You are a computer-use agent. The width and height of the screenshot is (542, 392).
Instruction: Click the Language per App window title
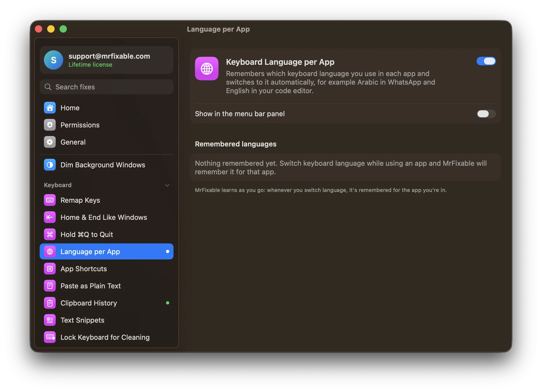(x=218, y=29)
